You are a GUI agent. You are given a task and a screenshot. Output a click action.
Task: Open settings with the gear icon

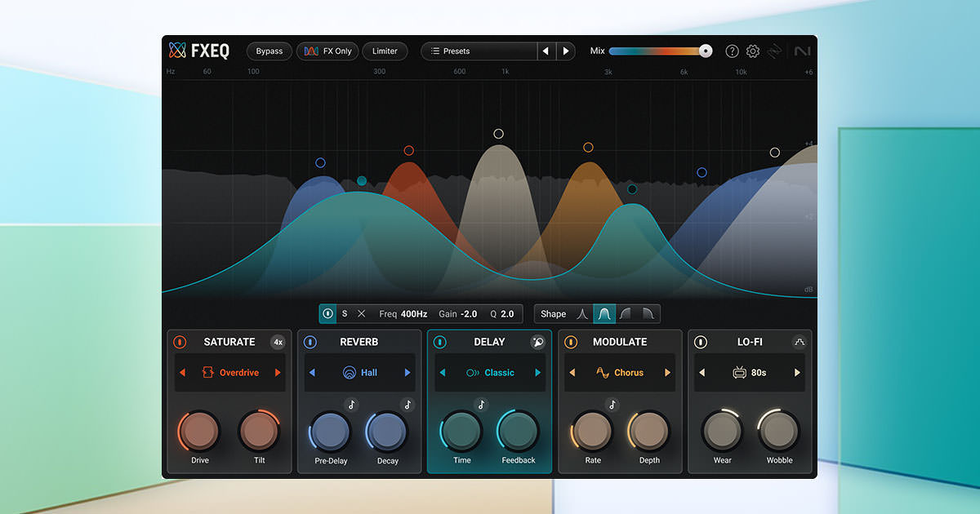coord(753,51)
